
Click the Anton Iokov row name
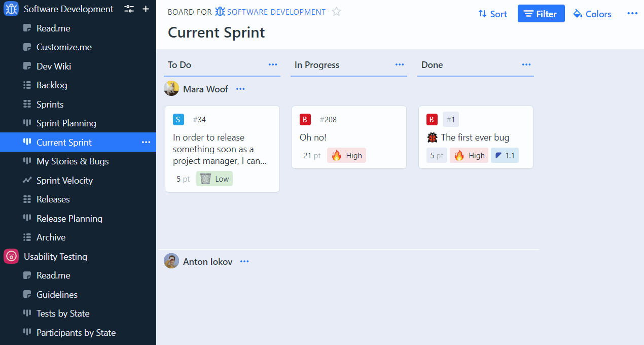(x=207, y=261)
